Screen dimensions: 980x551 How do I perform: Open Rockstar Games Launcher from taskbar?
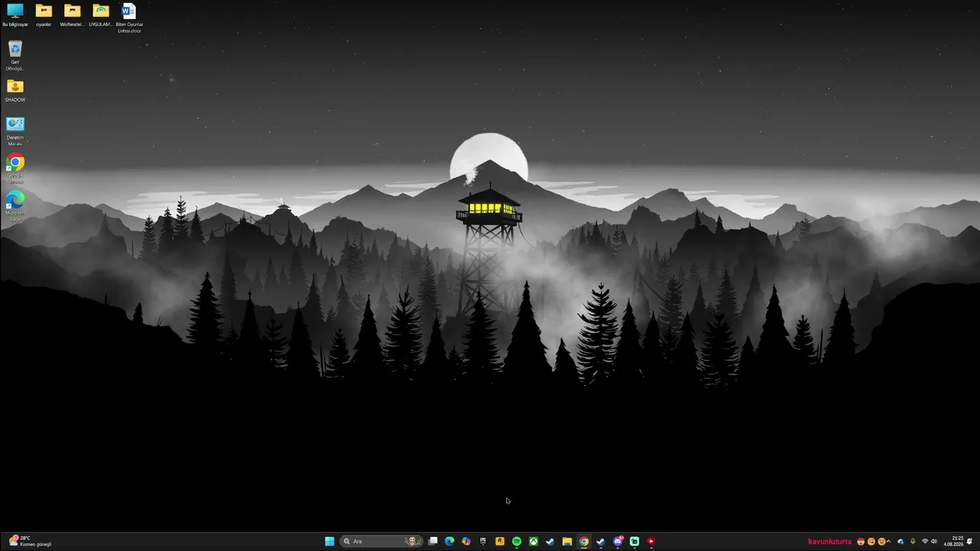[500, 541]
